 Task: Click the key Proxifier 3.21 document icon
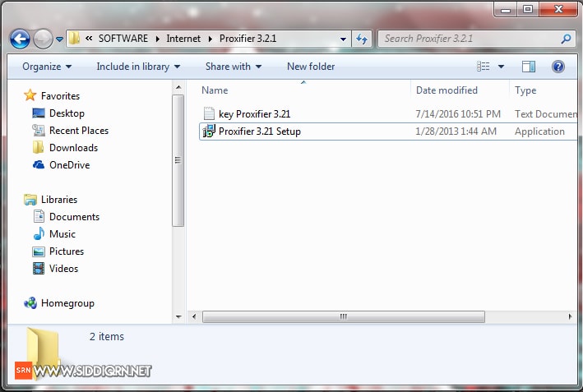coord(209,113)
